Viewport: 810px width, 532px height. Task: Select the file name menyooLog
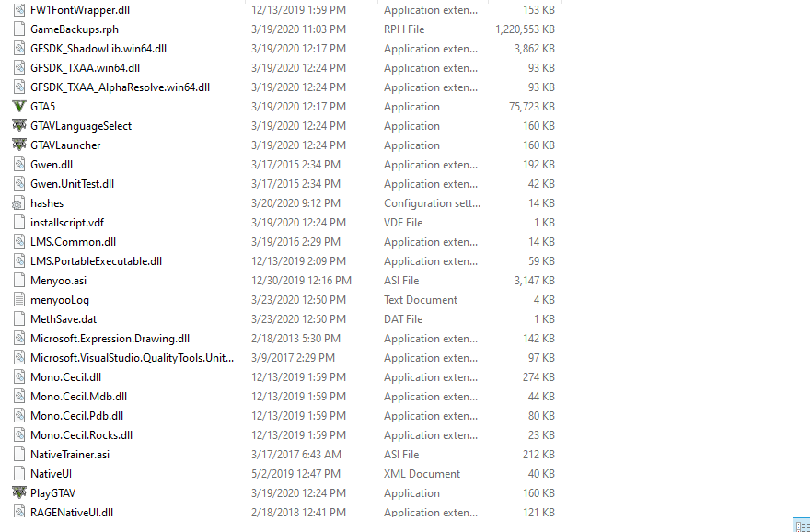pyautogui.click(x=60, y=300)
